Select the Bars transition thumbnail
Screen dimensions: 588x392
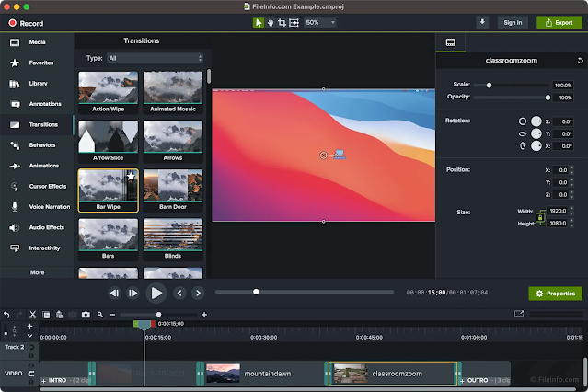coord(108,239)
